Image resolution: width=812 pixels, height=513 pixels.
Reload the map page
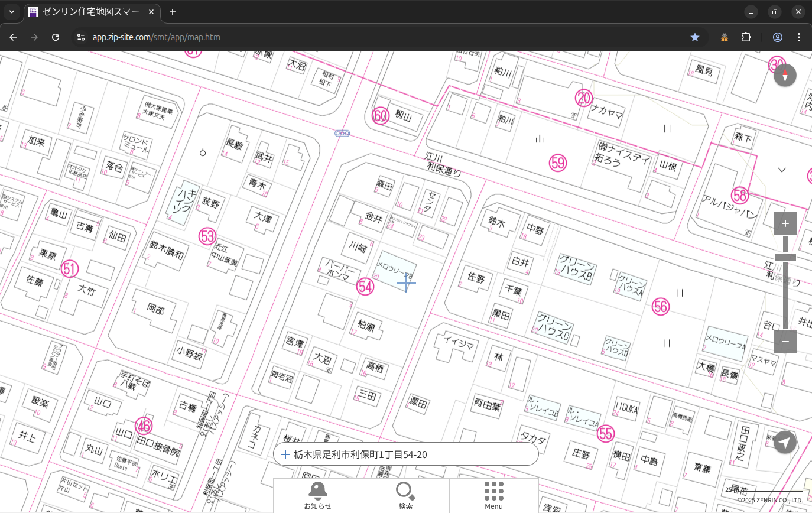coord(56,37)
